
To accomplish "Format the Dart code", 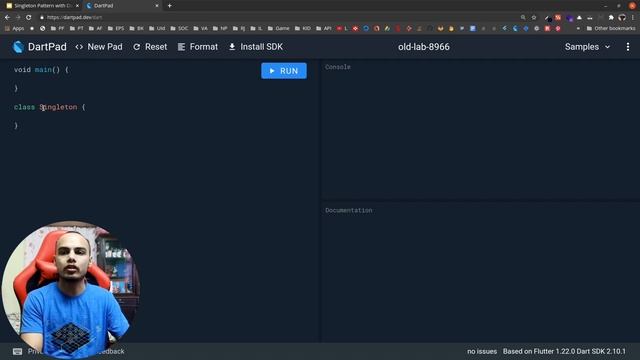I will (198, 47).
